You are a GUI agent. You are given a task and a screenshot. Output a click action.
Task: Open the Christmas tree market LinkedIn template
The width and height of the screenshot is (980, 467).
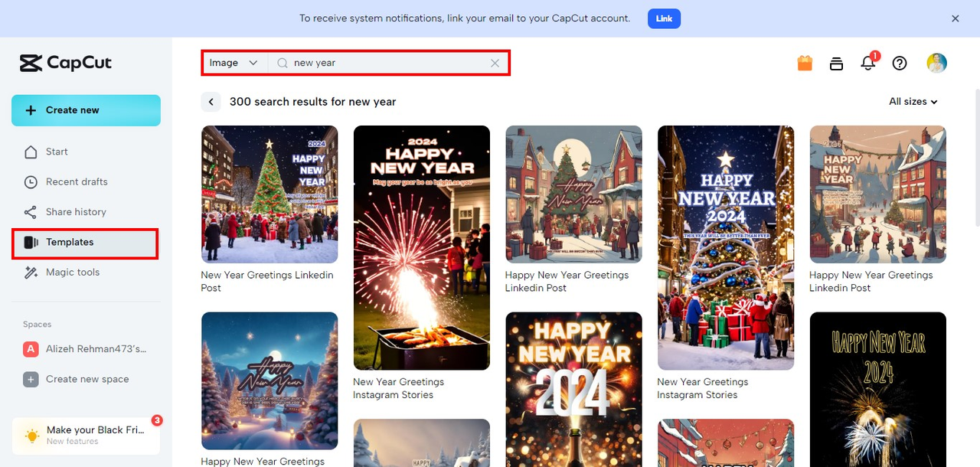269,194
